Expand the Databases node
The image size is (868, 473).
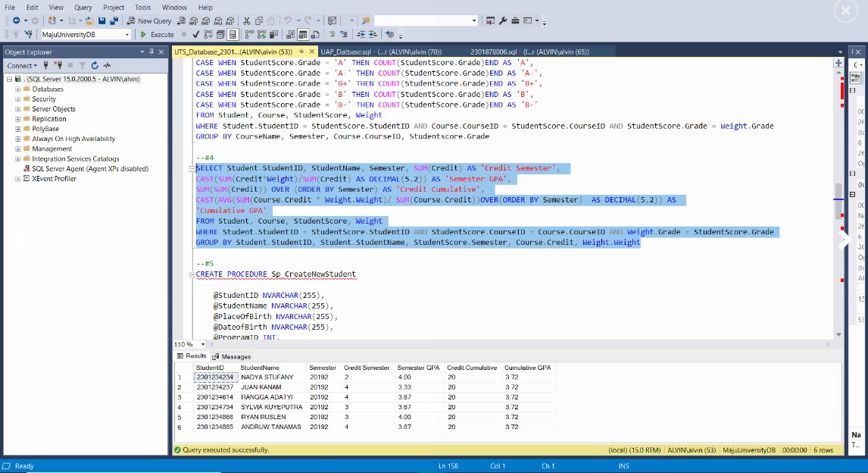17,89
